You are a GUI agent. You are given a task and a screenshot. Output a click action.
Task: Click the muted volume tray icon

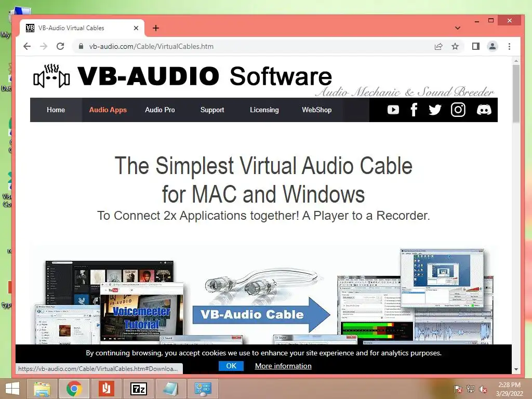click(x=483, y=389)
